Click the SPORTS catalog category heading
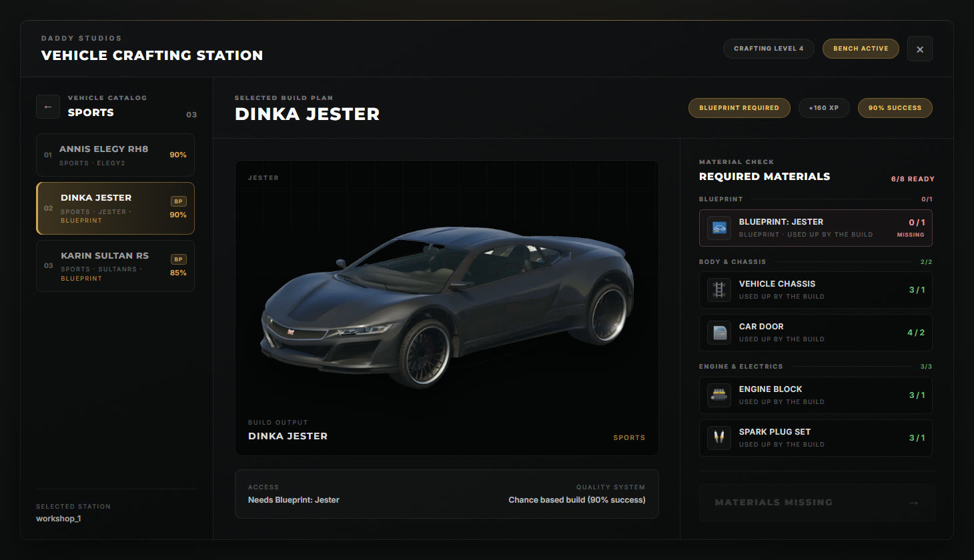 [91, 113]
